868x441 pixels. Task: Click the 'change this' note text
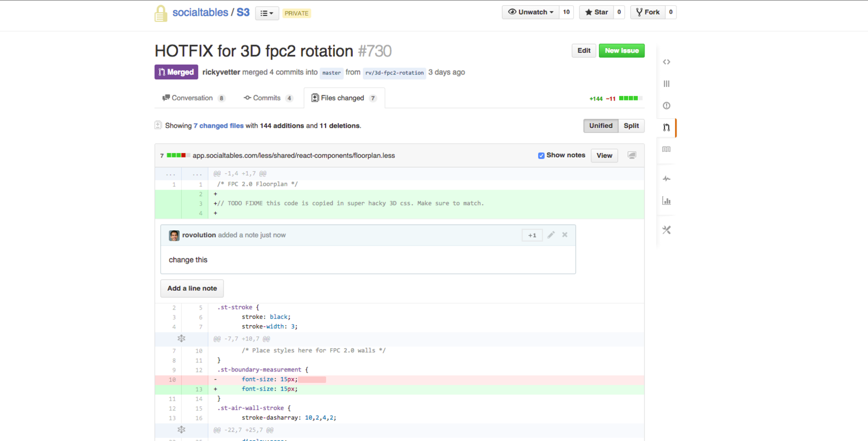click(x=188, y=260)
